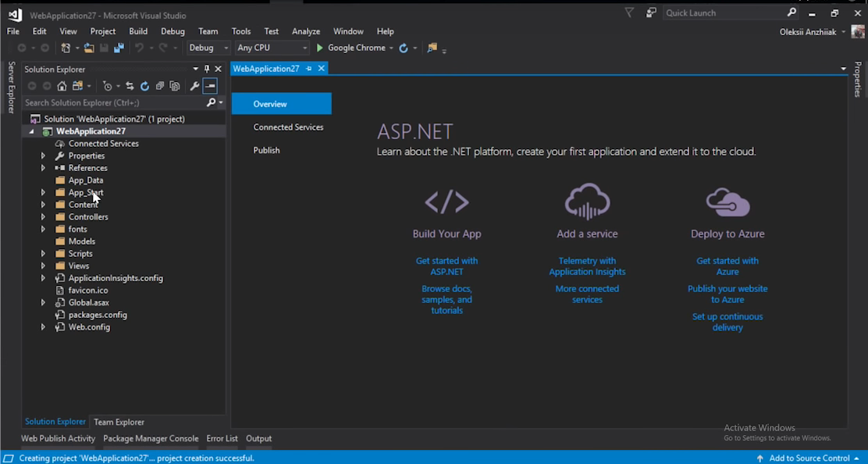Screen dimensions: 868x464
Task: Expand the Scripts folder
Action: 43,254
